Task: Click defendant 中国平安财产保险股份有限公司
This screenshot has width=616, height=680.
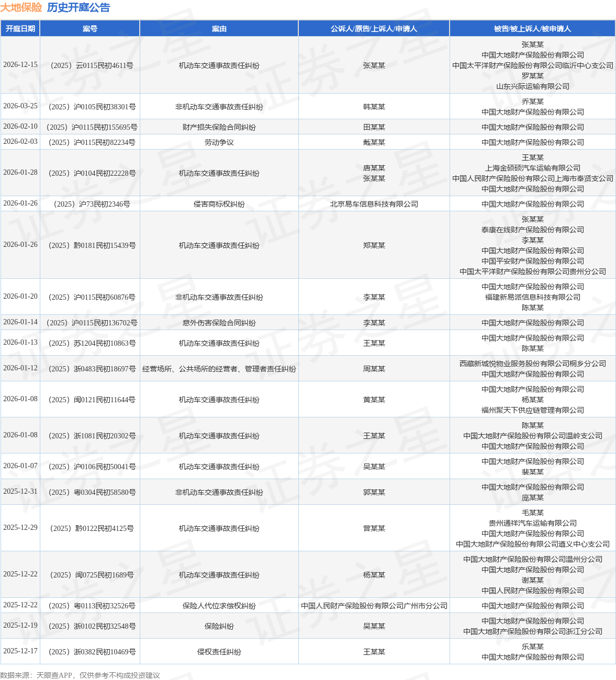Action: [x=533, y=261]
